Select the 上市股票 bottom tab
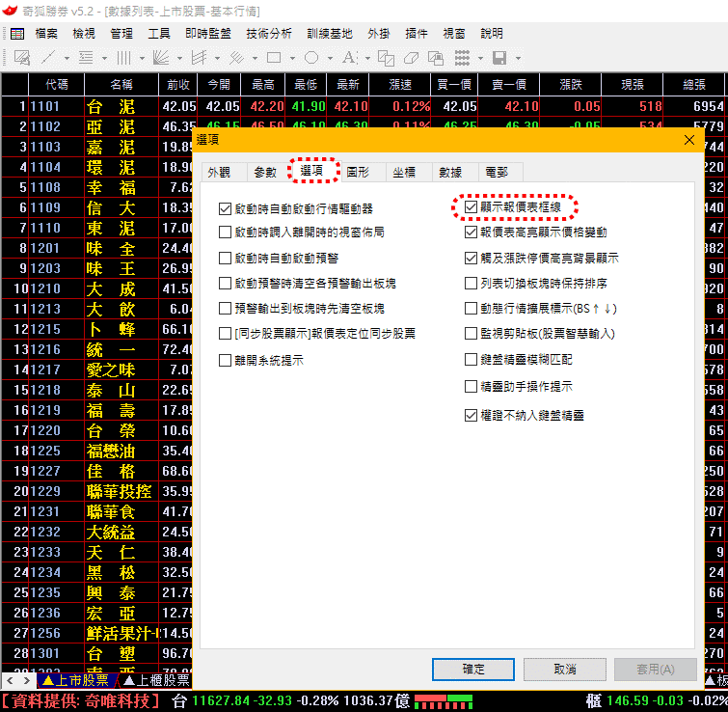Image resolution: width=728 pixels, height=712 pixels. [76, 681]
